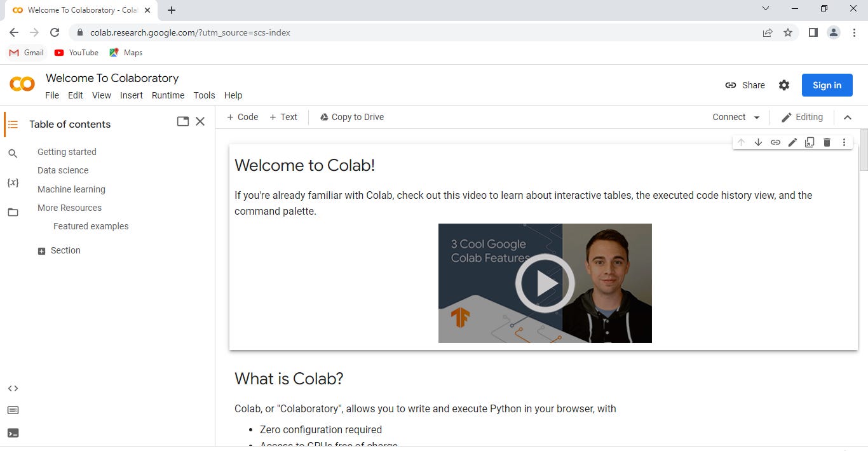Mirror cell in tab icon

pyautogui.click(x=810, y=142)
